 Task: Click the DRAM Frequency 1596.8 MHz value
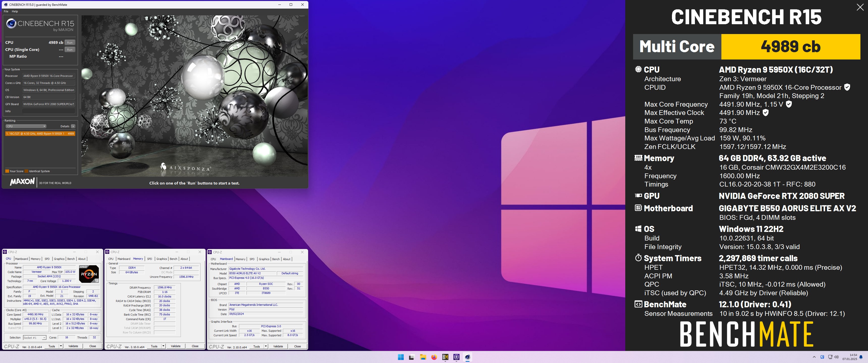click(x=165, y=287)
